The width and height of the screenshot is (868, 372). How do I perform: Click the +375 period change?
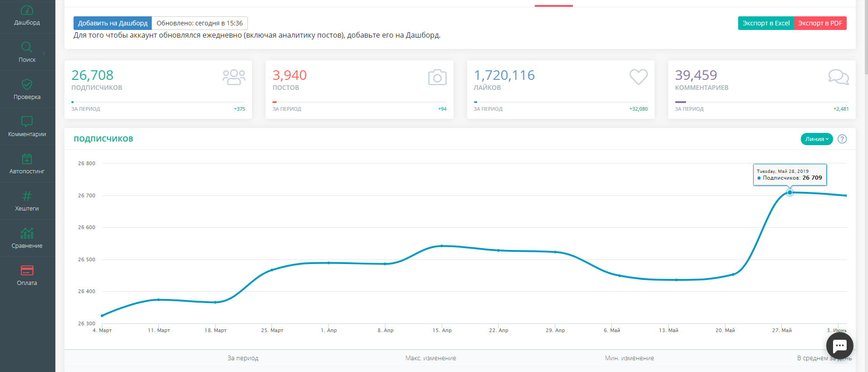point(240,109)
